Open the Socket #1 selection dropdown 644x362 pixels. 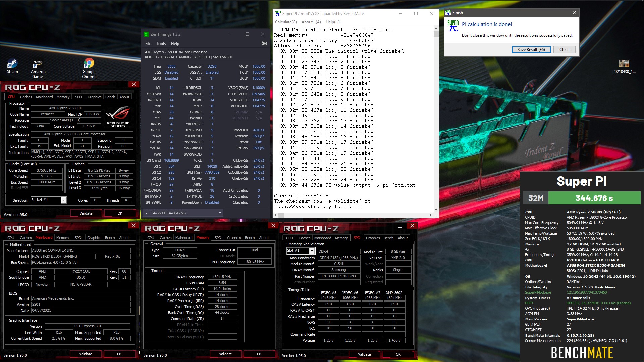pos(63,200)
